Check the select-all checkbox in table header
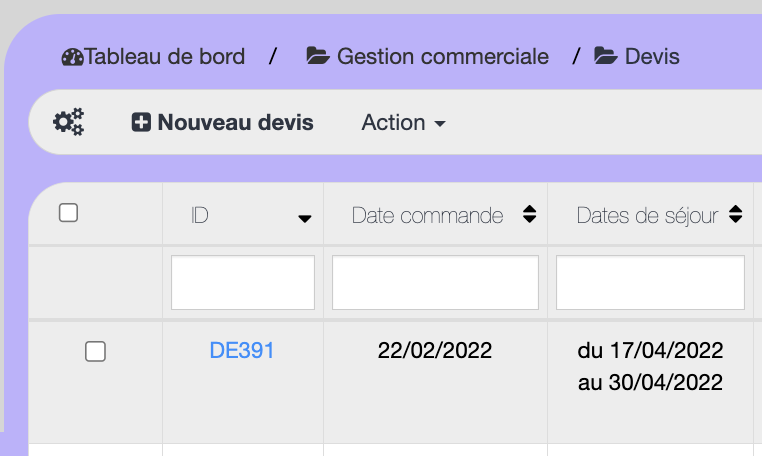Viewport: 762px width, 456px height. (x=69, y=213)
